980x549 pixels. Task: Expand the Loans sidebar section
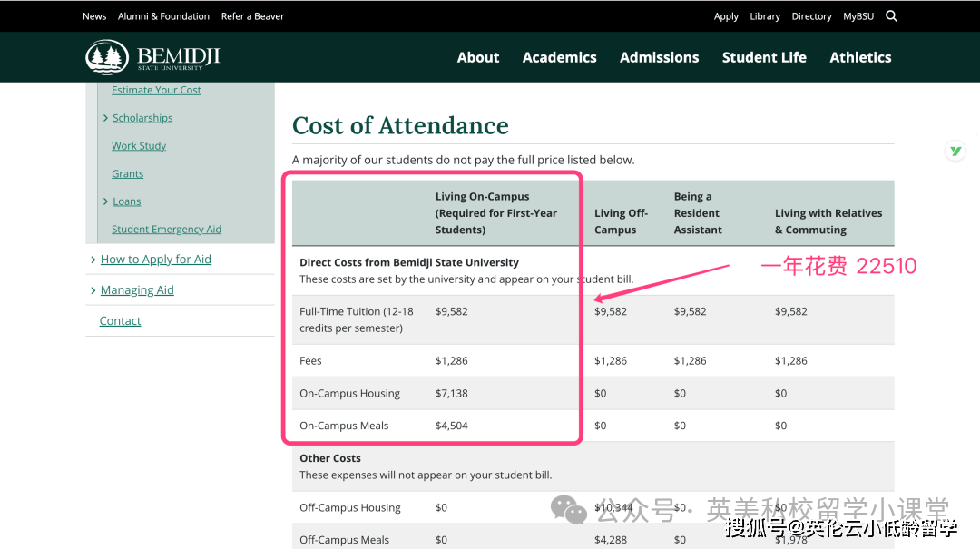point(106,201)
